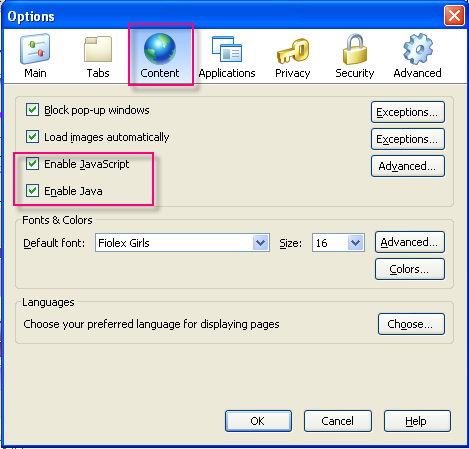Open the Colors dialog button
Viewport: 469px width, 449px height.
(410, 269)
